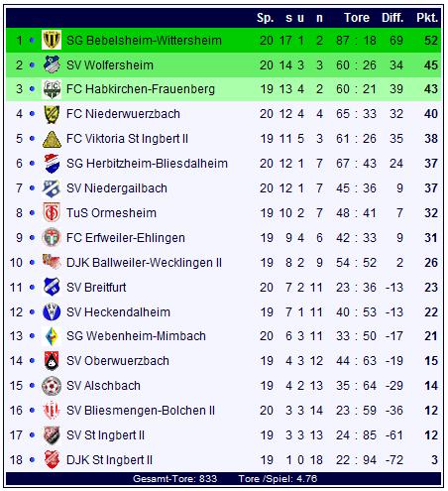Viewport: 448px width, 491px height.
Task: Click the DJK St Ingbert II red crest
Action: coord(52,459)
